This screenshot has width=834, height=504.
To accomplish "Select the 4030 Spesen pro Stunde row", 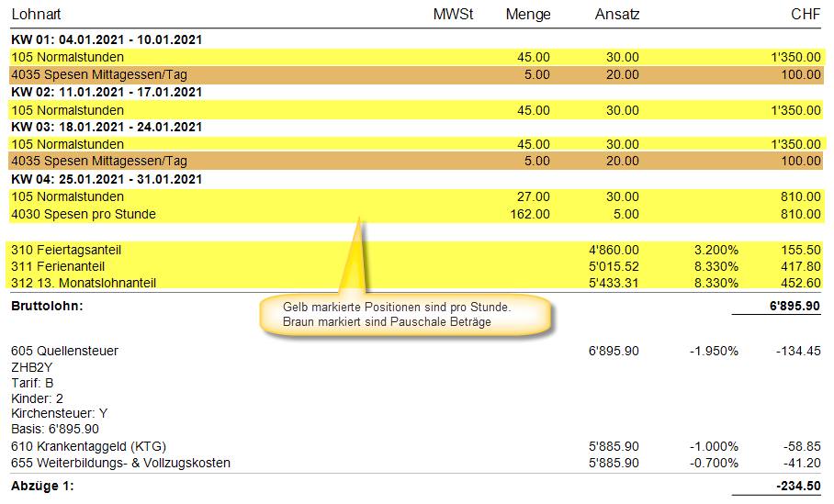I will (x=84, y=215).
